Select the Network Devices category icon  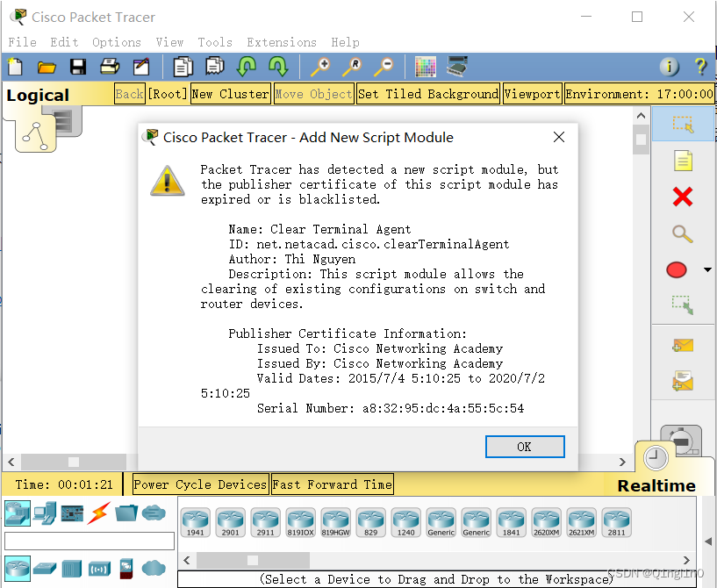18,513
